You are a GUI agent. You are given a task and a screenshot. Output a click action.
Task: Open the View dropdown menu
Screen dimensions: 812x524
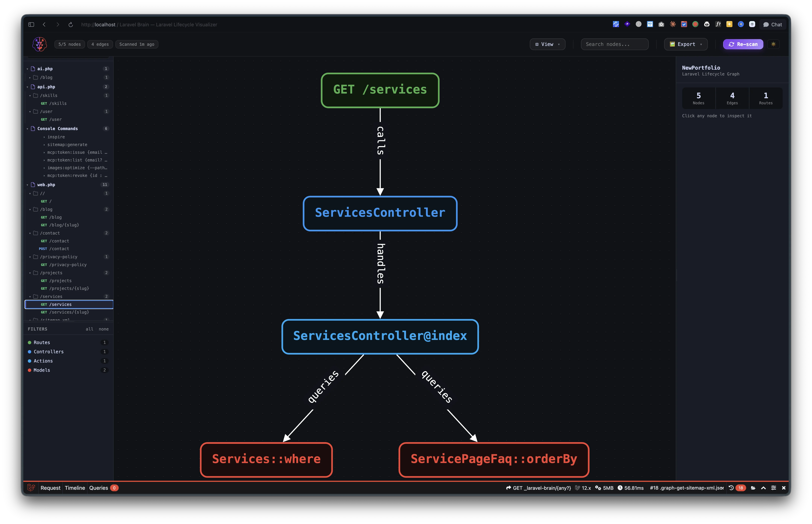click(x=547, y=44)
